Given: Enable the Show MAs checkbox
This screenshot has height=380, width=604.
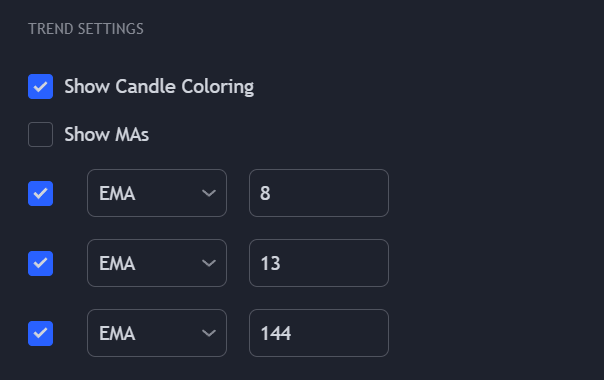Looking at the screenshot, I should (40, 135).
